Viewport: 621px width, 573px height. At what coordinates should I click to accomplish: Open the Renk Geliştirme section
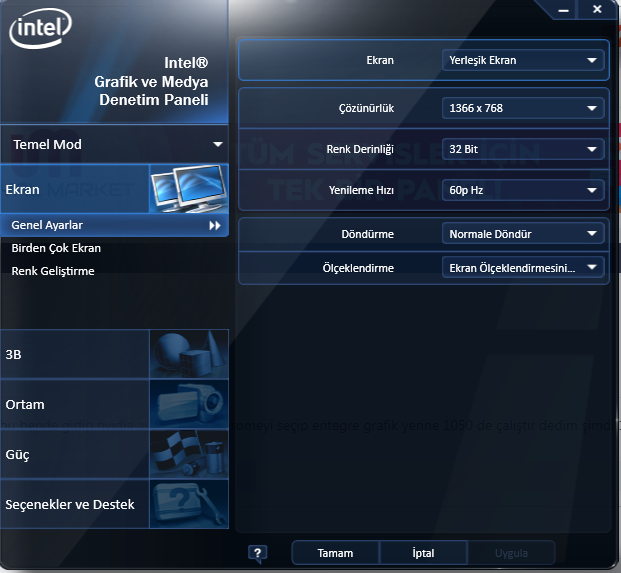point(53,271)
